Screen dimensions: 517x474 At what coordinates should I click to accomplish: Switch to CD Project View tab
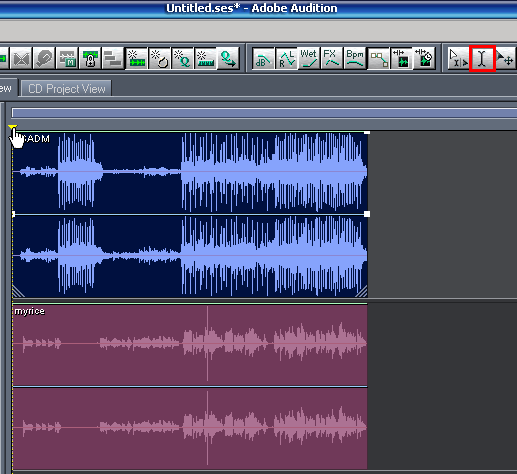(66, 89)
